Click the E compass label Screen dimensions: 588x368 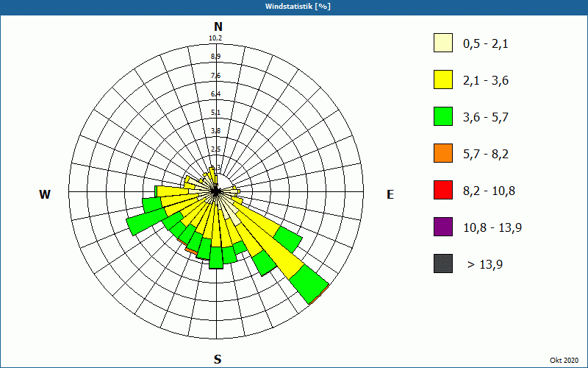(x=390, y=194)
